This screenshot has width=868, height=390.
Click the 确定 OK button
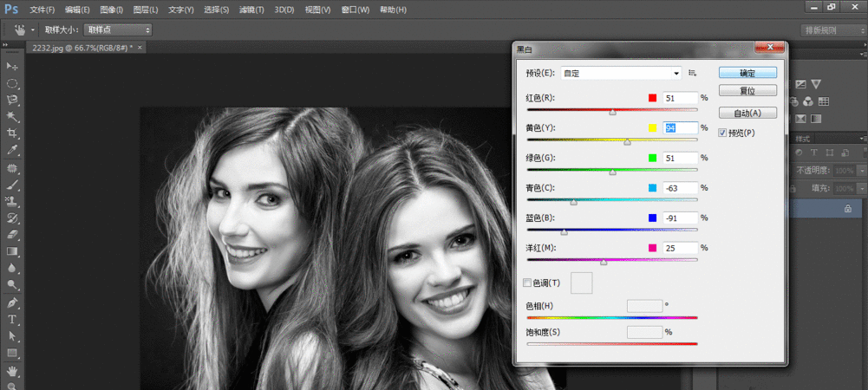[x=747, y=74]
